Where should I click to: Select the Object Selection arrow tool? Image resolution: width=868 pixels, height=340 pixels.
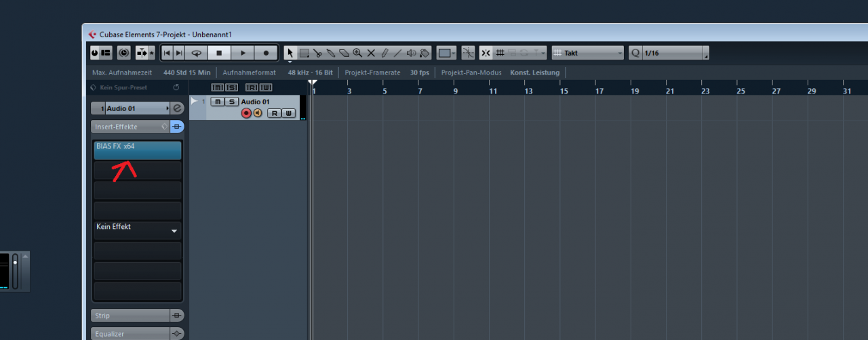click(290, 53)
